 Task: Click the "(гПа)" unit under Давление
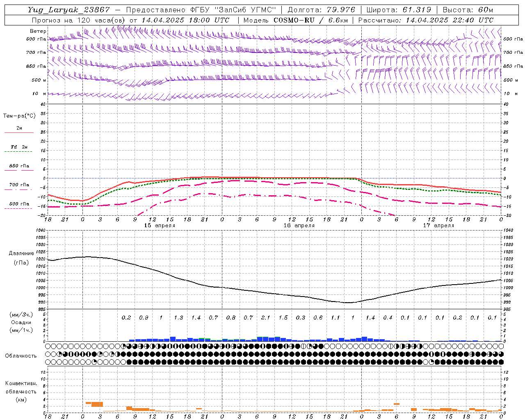(21, 263)
